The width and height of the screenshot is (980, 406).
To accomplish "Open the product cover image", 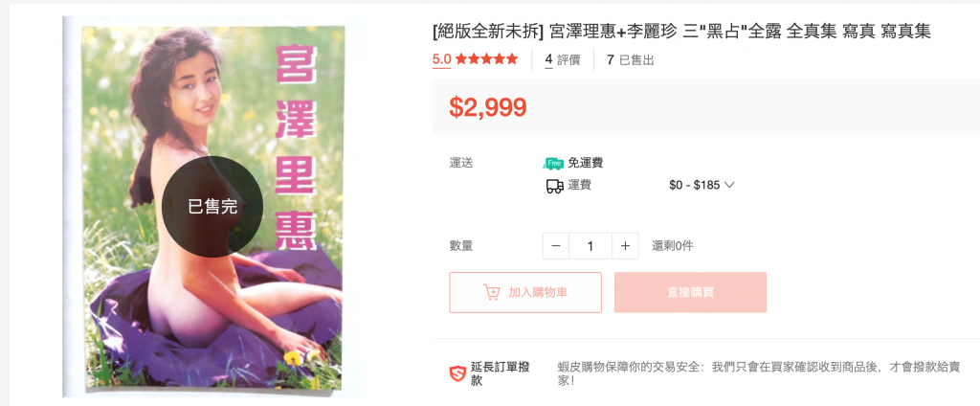I will (x=212, y=207).
